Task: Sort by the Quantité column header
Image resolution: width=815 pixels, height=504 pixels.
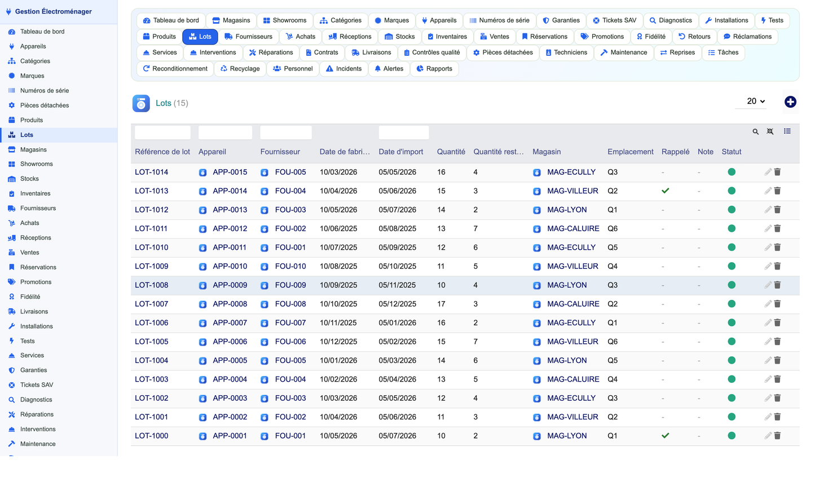Action: coord(451,152)
